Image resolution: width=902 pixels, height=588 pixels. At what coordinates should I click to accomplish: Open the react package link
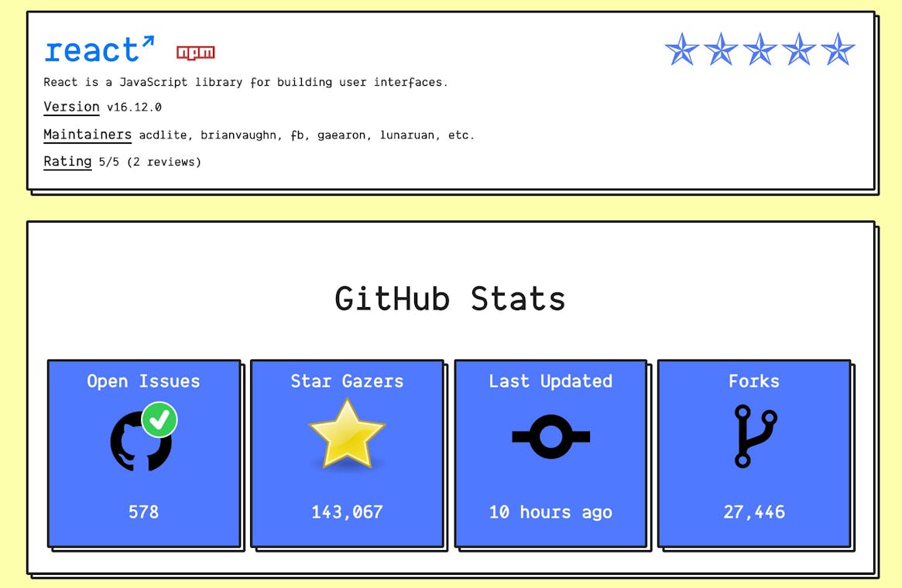(100, 50)
